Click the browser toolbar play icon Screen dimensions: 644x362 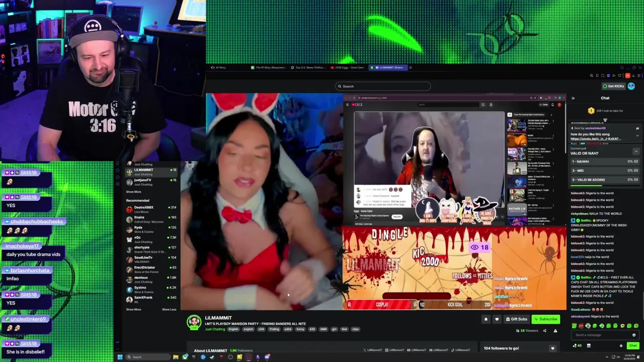614,75
